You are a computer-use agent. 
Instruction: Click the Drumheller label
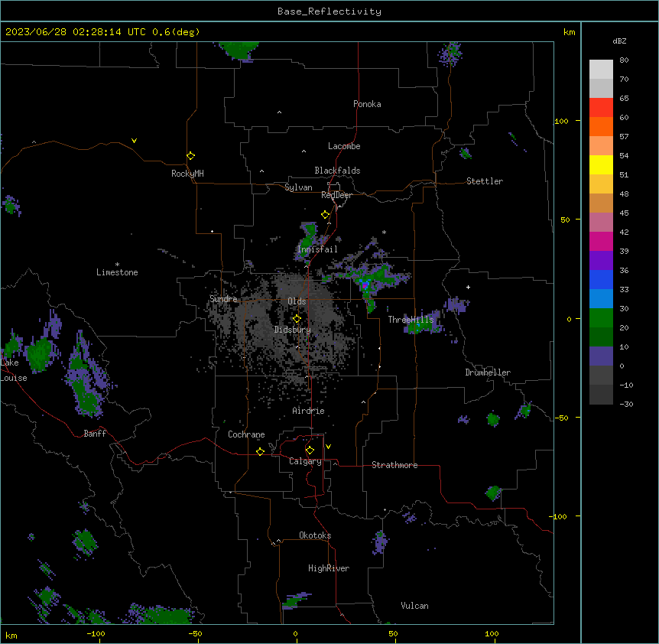pyautogui.click(x=488, y=372)
